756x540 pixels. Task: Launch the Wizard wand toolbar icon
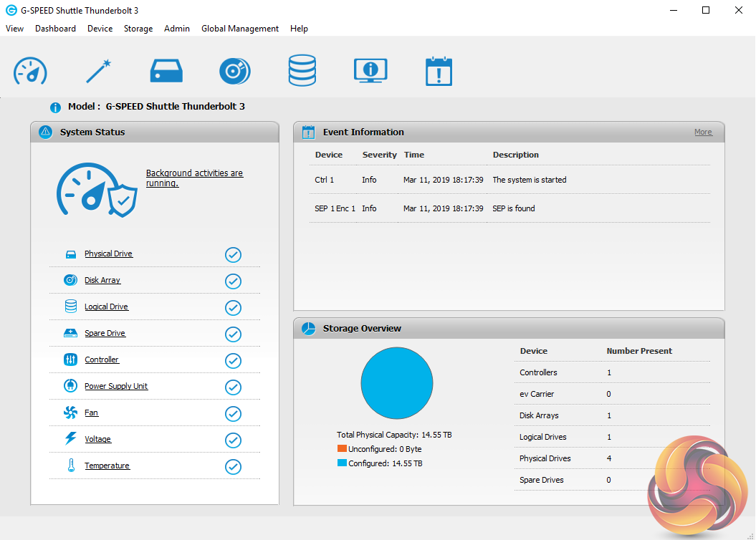97,71
